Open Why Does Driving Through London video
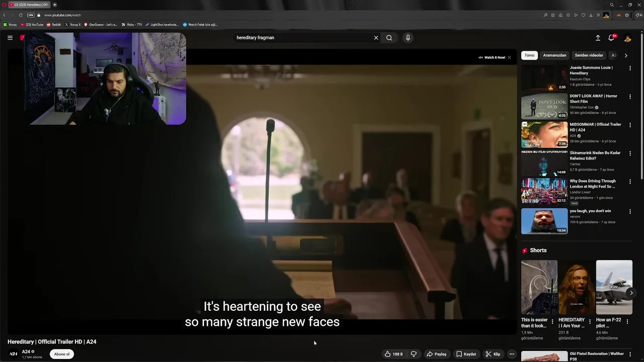Screen dimensions: 644x362 [544, 191]
